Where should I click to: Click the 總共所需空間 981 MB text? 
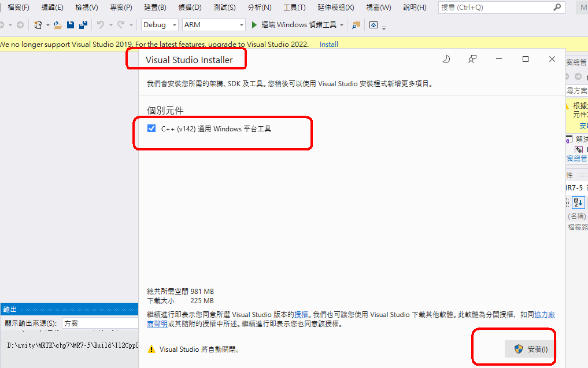(x=180, y=292)
